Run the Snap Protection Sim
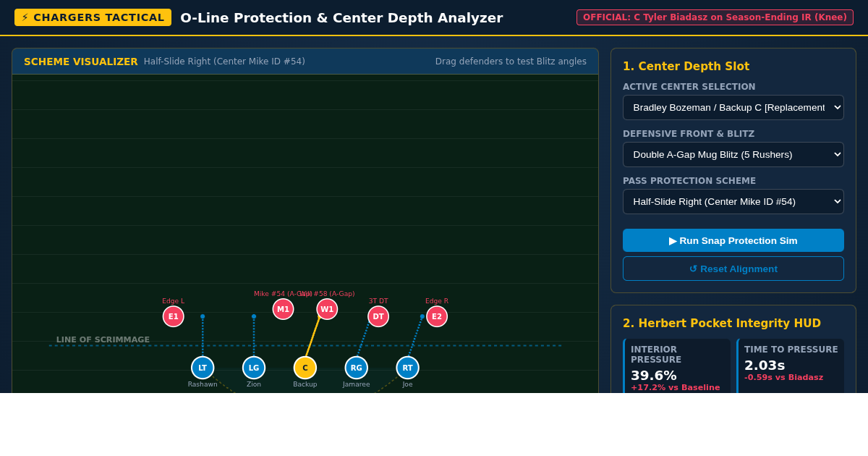 [733, 240]
